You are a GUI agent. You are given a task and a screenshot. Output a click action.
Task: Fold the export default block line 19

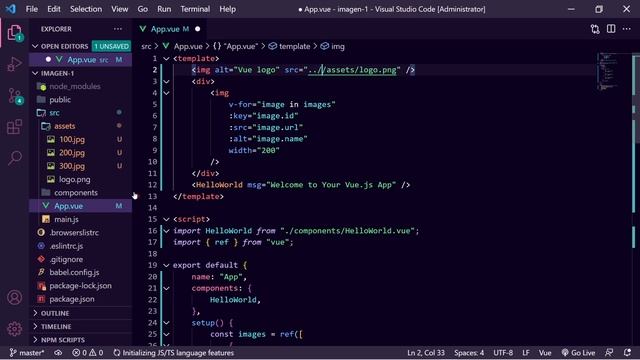coord(167,265)
